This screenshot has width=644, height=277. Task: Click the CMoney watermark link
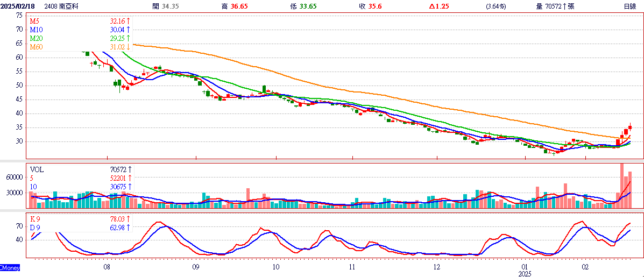point(10,267)
